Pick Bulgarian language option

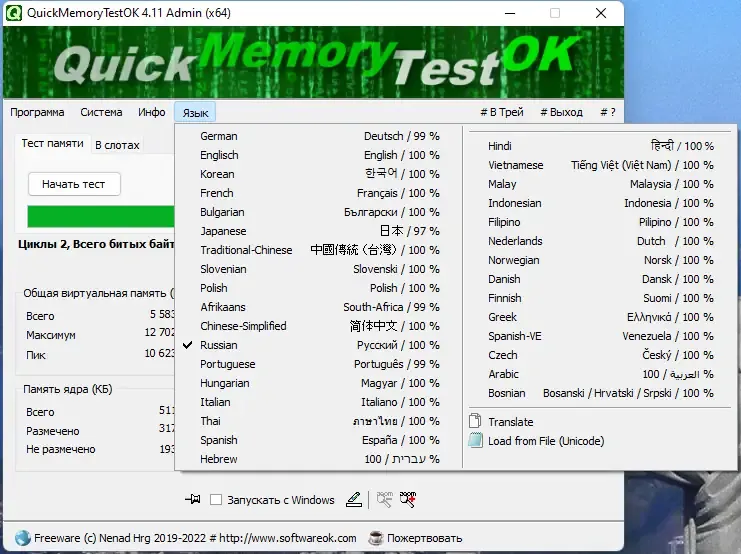click(x=319, y=212)
